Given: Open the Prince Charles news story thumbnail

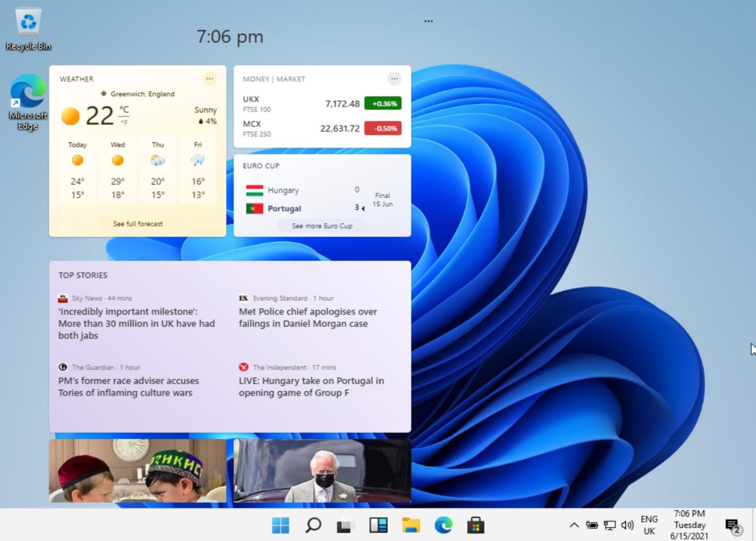Looking at the screenshot, I should [322, 470].
